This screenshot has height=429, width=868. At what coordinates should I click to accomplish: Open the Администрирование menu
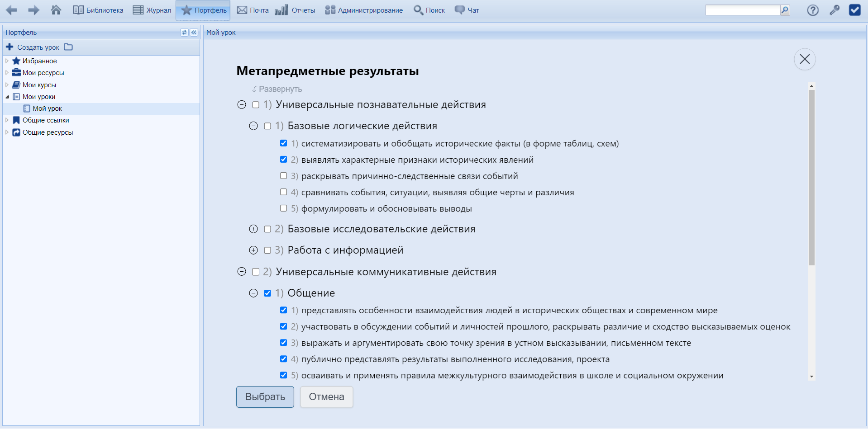(x=364, y=10)
